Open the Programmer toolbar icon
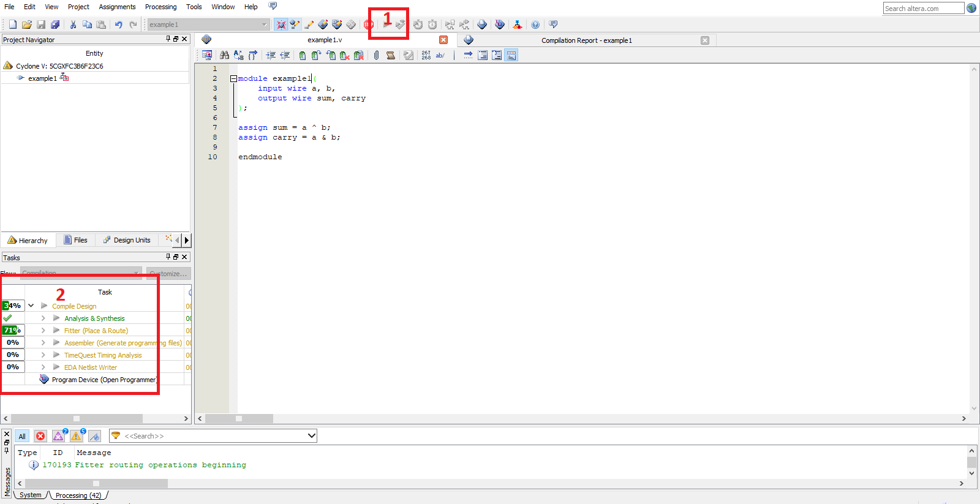 pyautogui.click(x=500, y=24)
